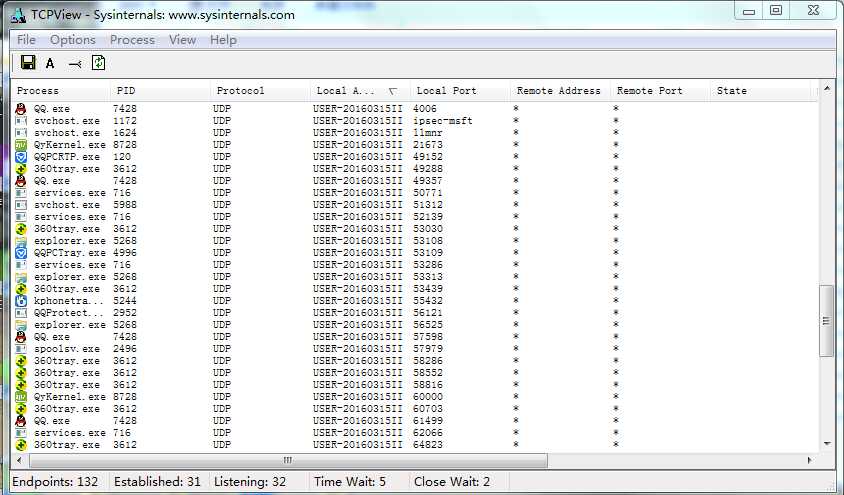
Task: Open the Process menu
Action: tap(132, 40)
